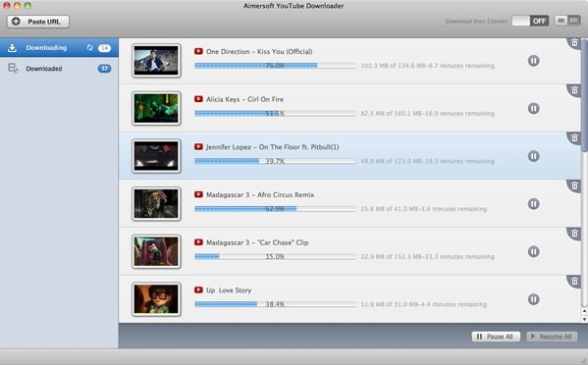Screen dimensions: 588x365
Task: Delete the "Car Chase" Clip item using trash icon
Action: (574, 234)
